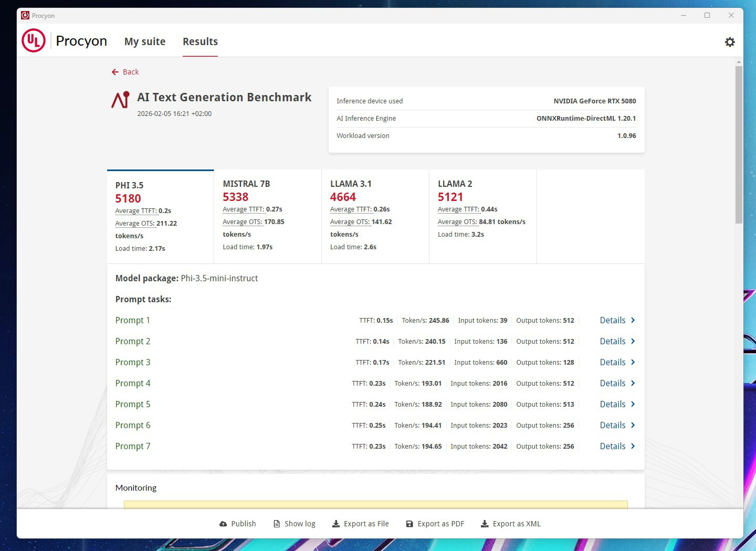Open settings via the gear icon
756x551 pixels.
coord(730,42)
